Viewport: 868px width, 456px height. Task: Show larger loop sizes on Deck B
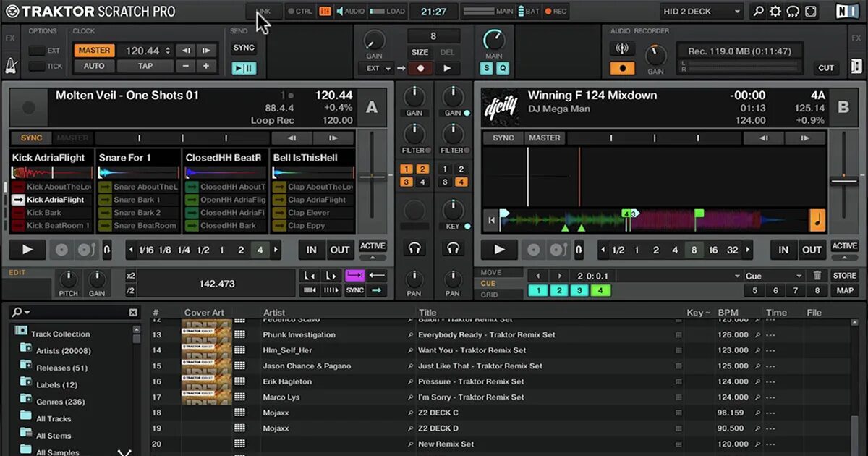pos(749,250)
